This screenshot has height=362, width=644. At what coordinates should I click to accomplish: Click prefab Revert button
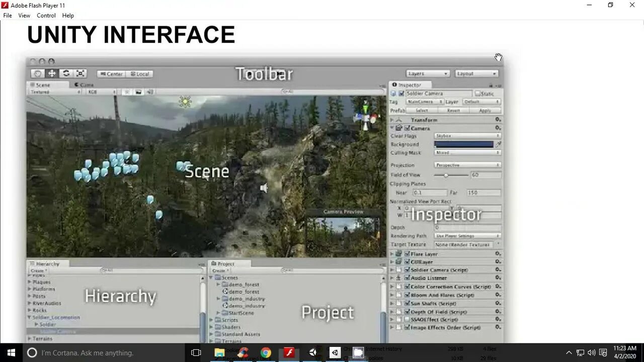tap(453, 110)
